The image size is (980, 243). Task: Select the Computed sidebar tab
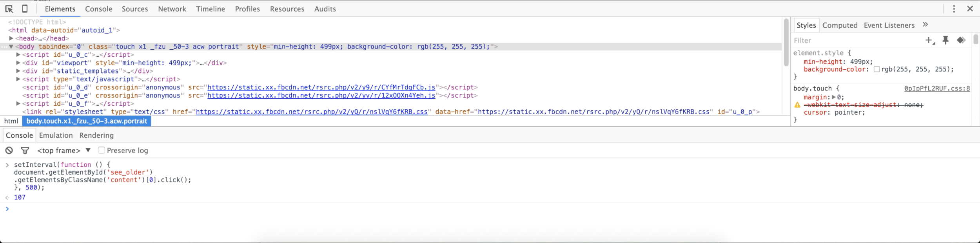click(840, 25)
